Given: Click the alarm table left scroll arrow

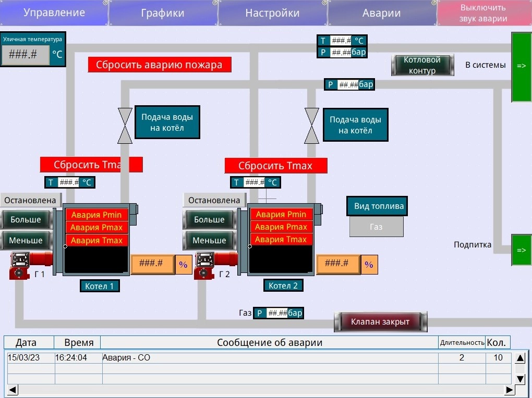Looking at the screenshot, I should [x=13, y=390].
